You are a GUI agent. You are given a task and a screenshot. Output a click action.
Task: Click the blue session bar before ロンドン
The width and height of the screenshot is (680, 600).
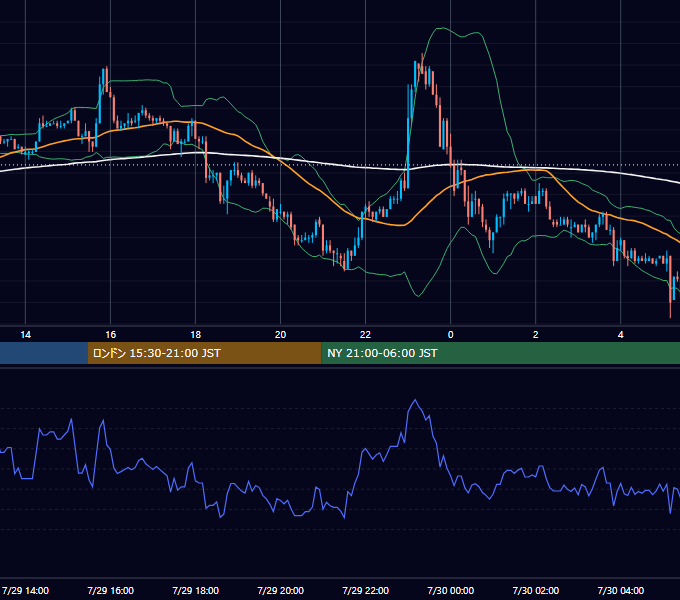(44, 353)
